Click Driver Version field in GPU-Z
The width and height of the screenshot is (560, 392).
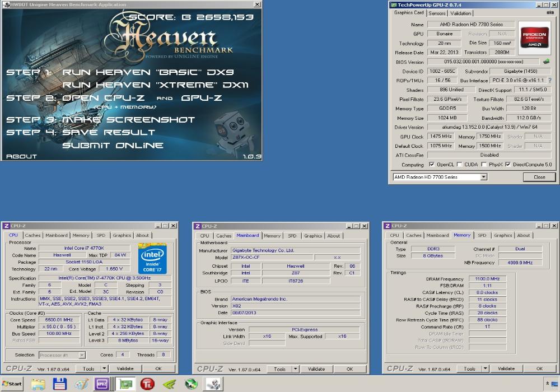pos(489,127)
